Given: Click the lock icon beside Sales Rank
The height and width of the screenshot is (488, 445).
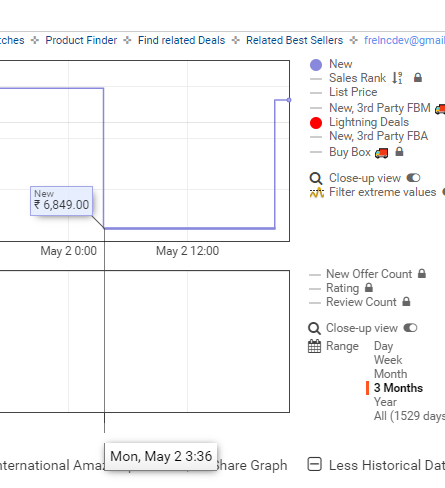Looking at the screenshot, I should [x=418, y=78].
